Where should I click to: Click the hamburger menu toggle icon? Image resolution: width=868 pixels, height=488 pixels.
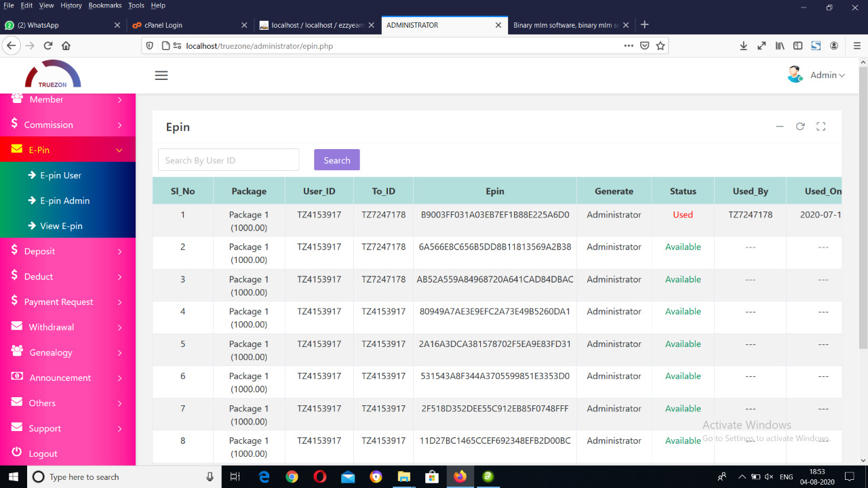pos(161,75)
